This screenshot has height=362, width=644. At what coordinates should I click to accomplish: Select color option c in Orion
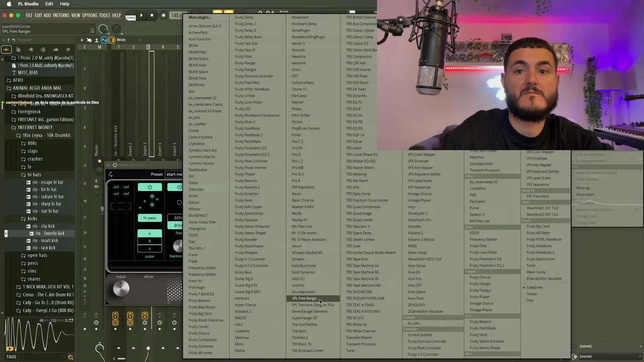coord(149,248)
